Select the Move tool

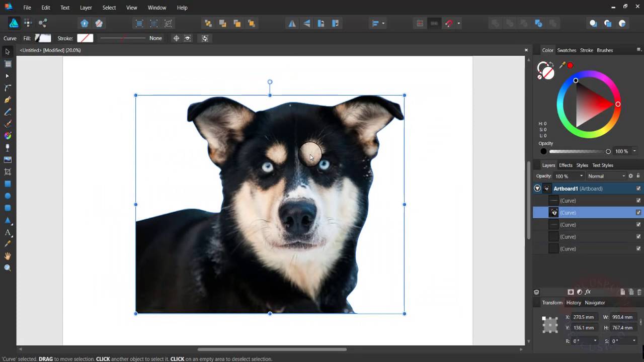click(8, 51)
